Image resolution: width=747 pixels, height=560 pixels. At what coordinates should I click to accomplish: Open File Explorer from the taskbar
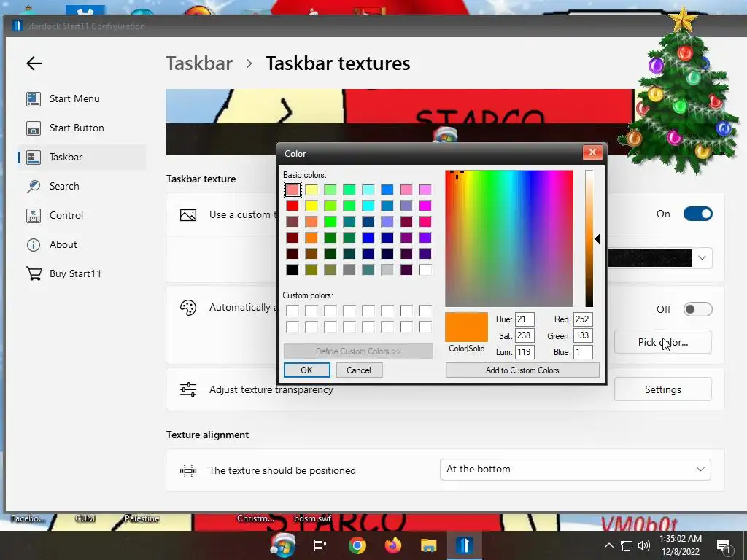428,545
